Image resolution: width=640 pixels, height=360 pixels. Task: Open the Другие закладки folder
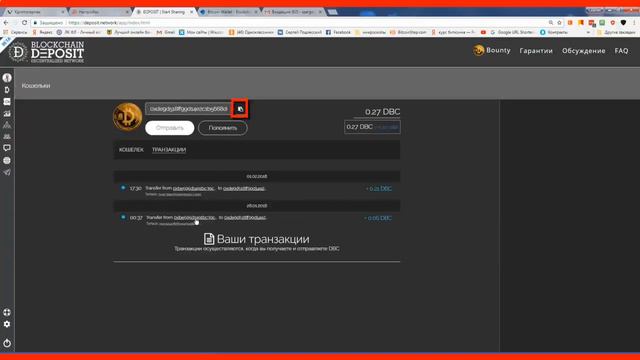[x=616, y=32]
